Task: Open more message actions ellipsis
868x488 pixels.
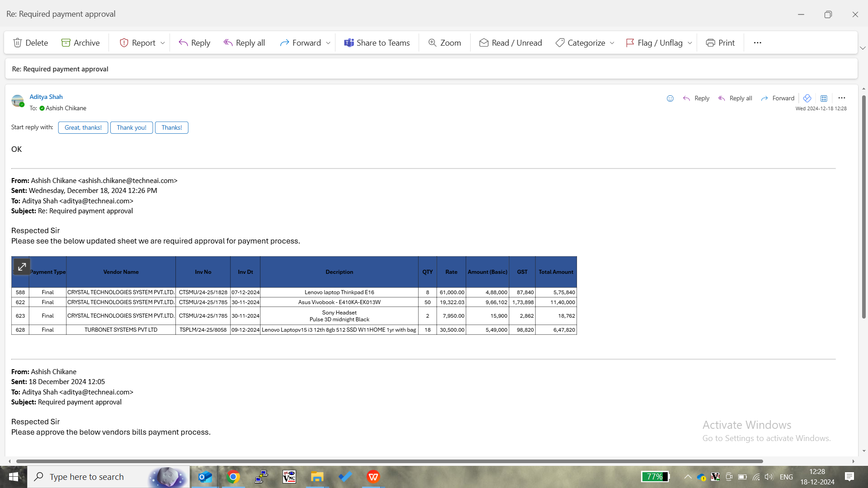Action: pyautogui.click(x=842, y=98)
